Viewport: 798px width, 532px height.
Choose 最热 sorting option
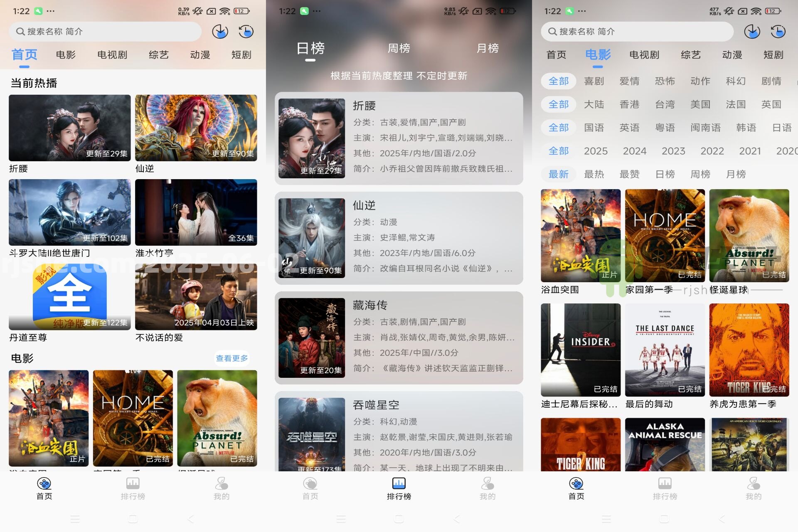594,174
